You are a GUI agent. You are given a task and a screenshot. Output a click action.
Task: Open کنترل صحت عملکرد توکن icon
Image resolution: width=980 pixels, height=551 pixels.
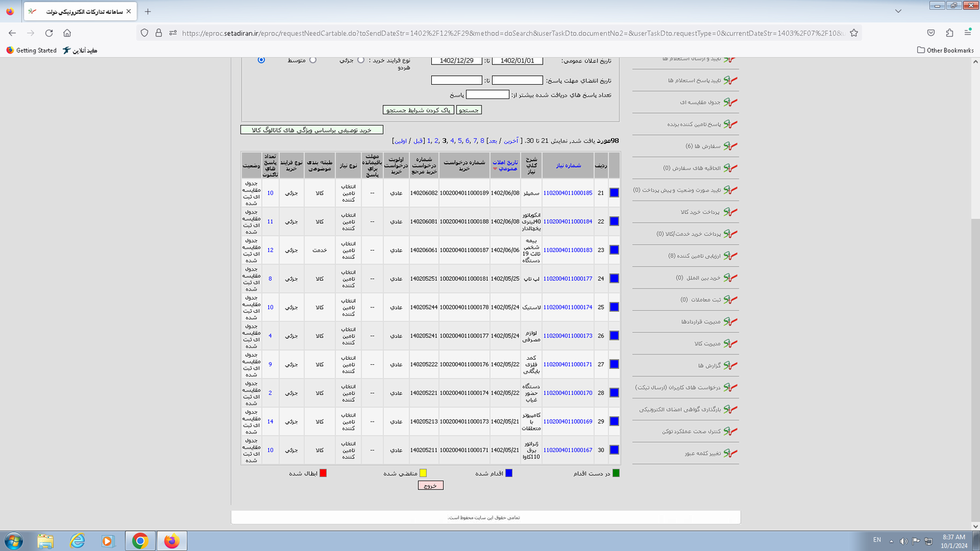(x=730, y=432)
